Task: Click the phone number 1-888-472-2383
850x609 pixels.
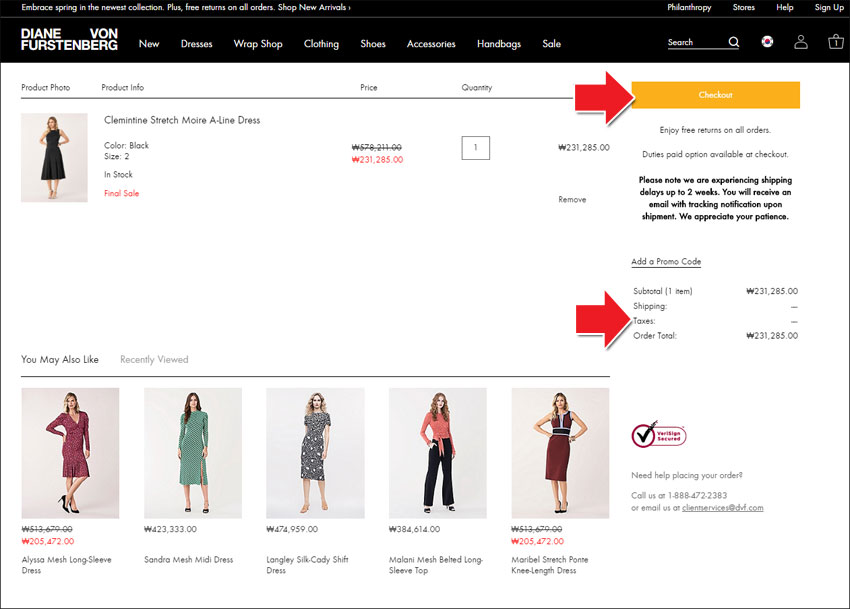Action: coord(697,496)
